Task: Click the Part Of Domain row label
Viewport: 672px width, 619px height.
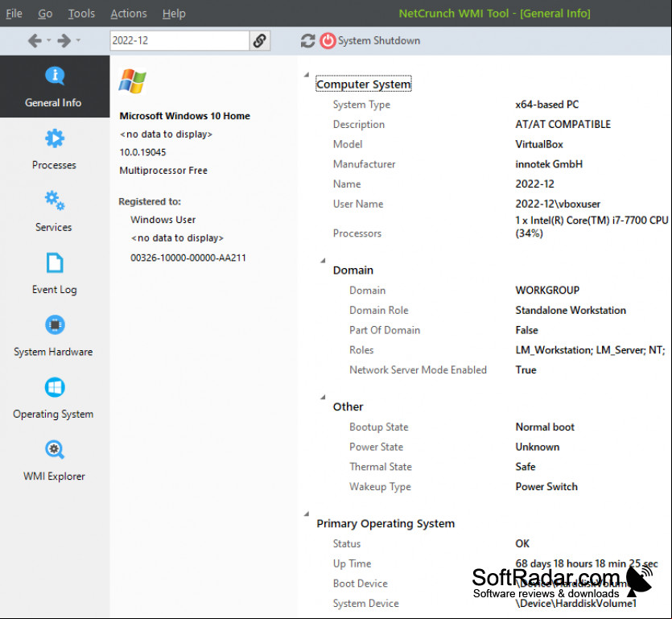Action: pos(385,330)
